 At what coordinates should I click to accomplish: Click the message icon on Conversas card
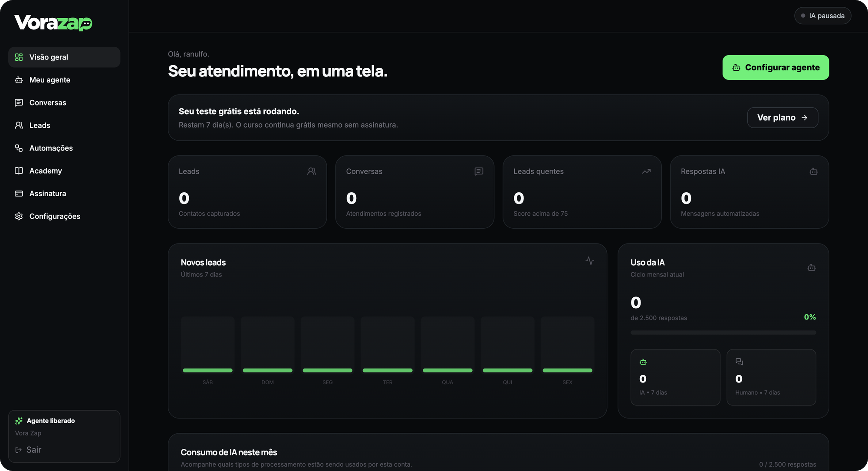click(479, 171)
